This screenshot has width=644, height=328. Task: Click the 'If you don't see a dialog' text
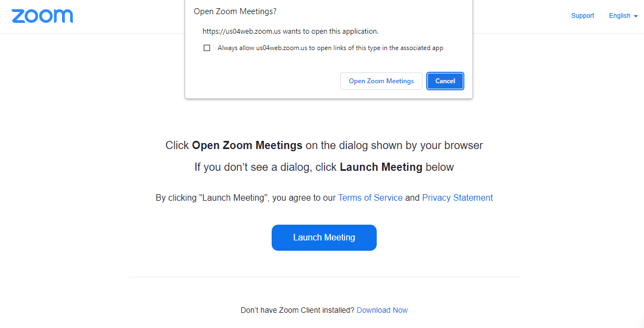265,168
